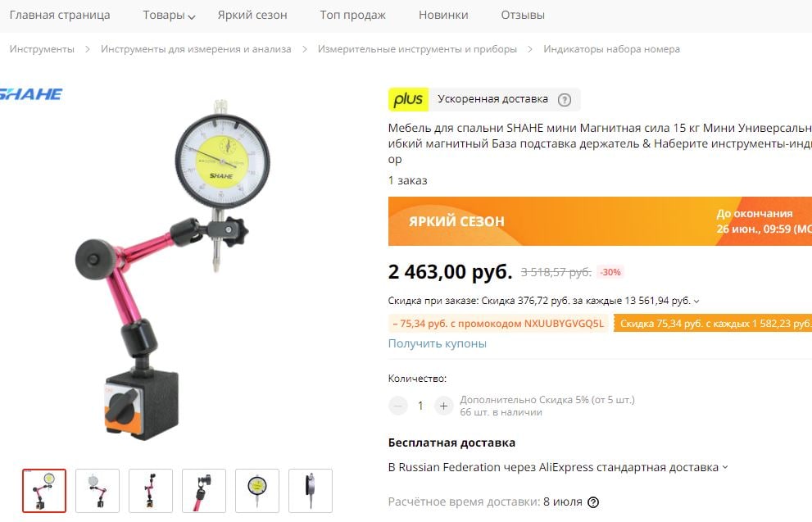Click the yellow Plus badge icon
The width and height of the screenshot is (812, 522).
pos(408,99)
